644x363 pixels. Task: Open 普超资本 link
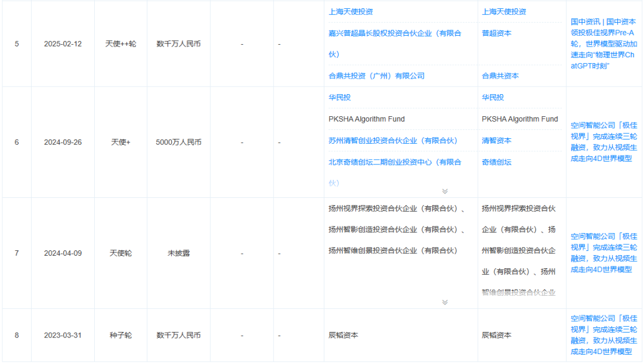pos(497,33)
